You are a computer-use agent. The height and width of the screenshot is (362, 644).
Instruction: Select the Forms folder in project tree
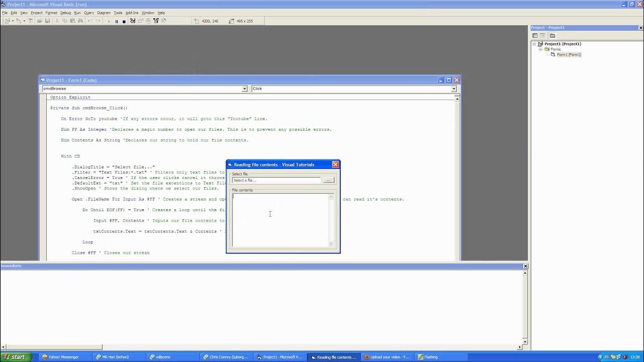555,49
